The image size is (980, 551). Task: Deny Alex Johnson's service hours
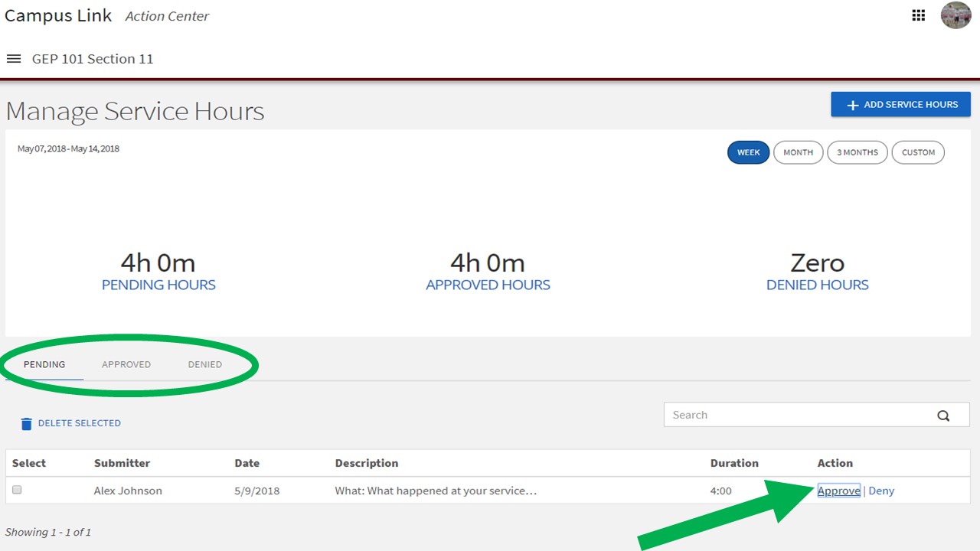point(881,491)
